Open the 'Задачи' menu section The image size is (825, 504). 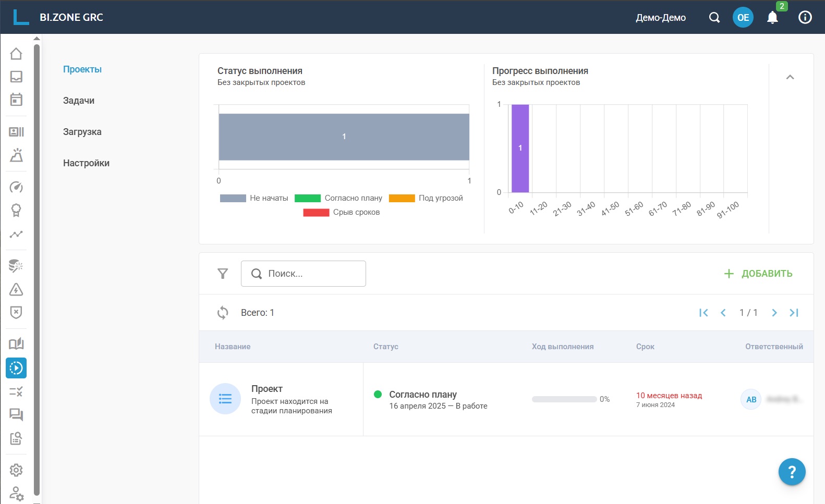coord(79,101)
